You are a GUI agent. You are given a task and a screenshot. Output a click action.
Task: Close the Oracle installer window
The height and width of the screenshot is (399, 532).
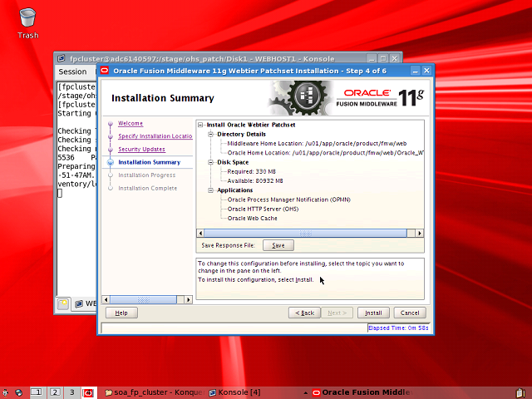tap(426, 71)
